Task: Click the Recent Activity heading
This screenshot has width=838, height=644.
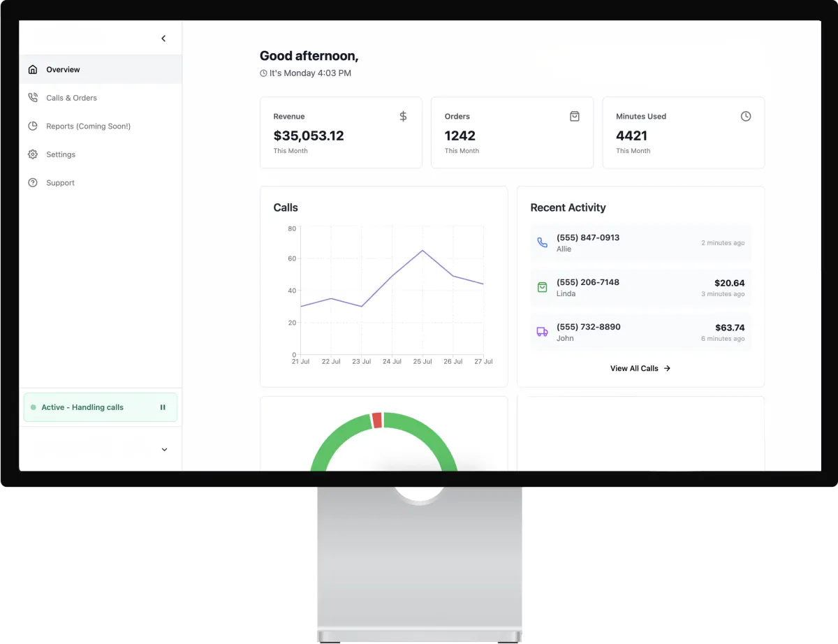Action: tap(568, 207)
